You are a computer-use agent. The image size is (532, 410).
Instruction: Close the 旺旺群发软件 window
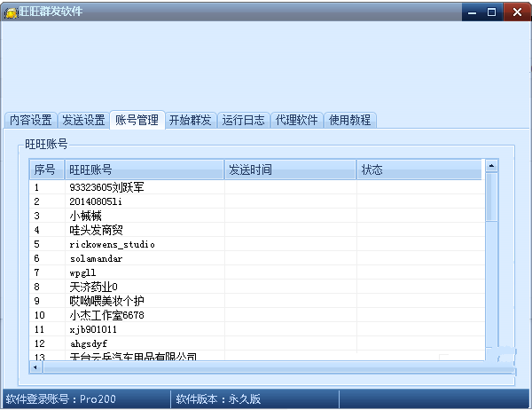coord(517,12)
